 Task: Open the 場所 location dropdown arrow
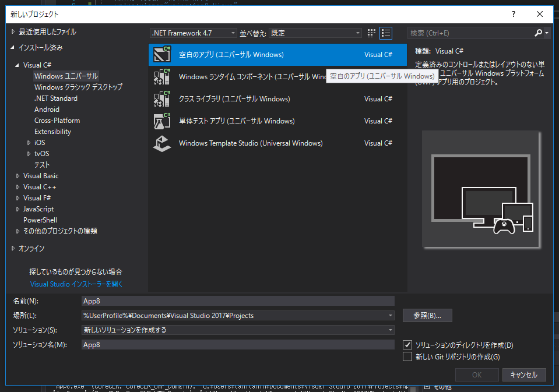391,315
